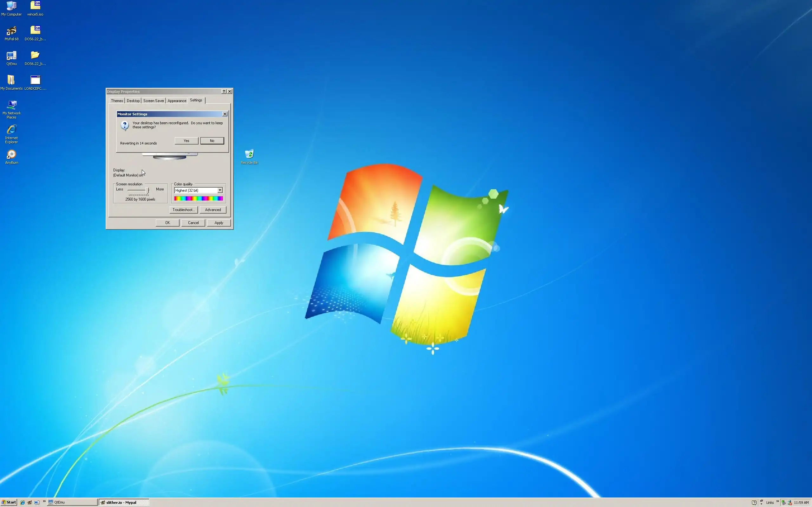Screen dimensions: 812x507
Task: Click Show Desktop quick launch icon
Action: coord(37,502)
